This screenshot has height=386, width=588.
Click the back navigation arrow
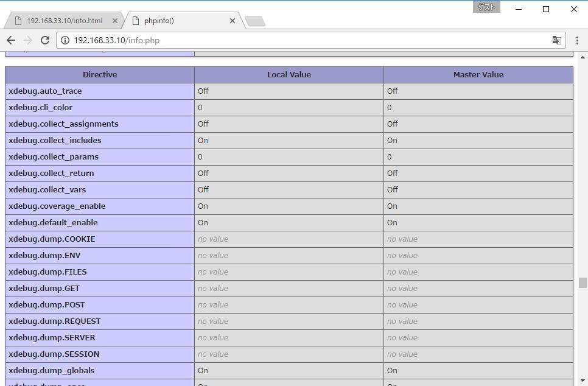coord(11,40)
